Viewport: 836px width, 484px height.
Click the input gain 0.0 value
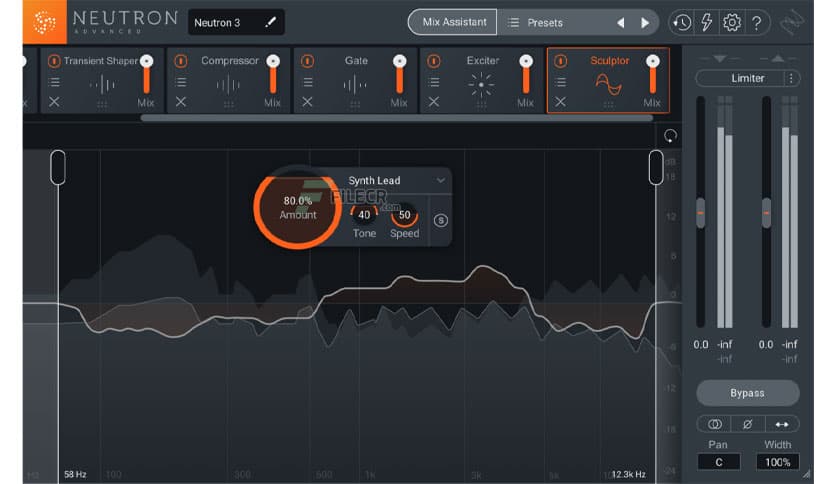(701, 344)
